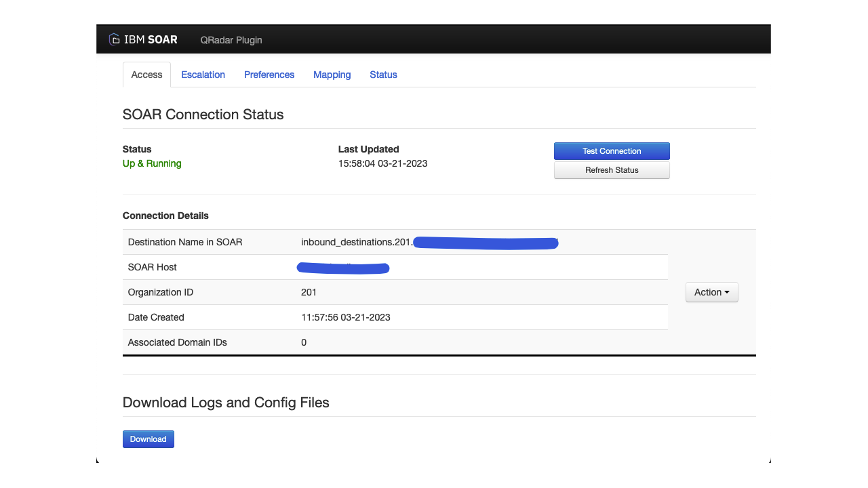Select the Last Updated timestamp text
This screenshot has height=488, width=868.
coord(382,163)
